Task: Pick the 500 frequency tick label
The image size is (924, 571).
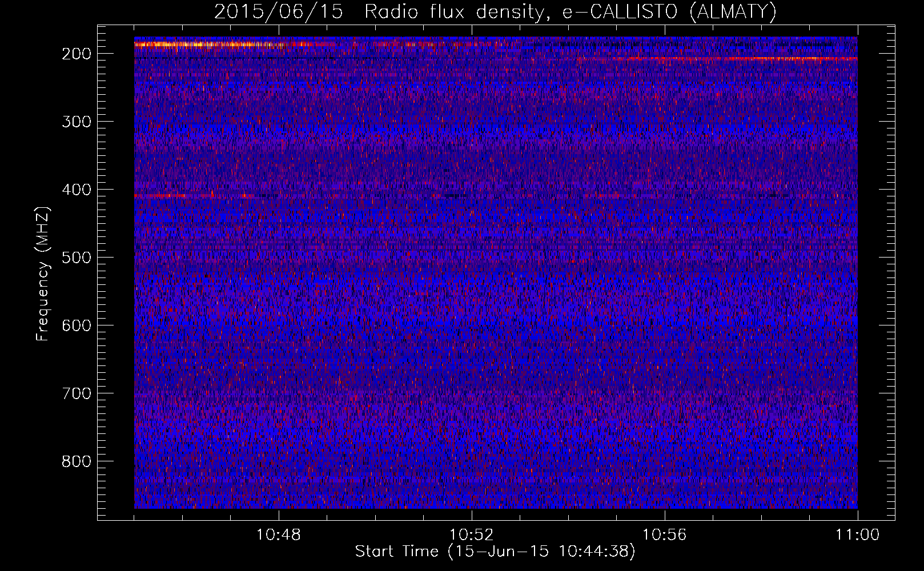Action: click(76, 258)
